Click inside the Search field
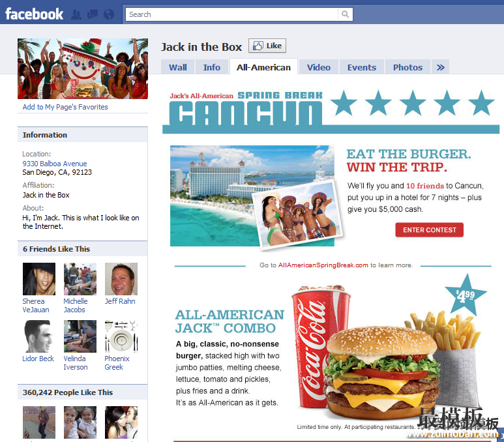Screen dimensions: 504x442 231,14
